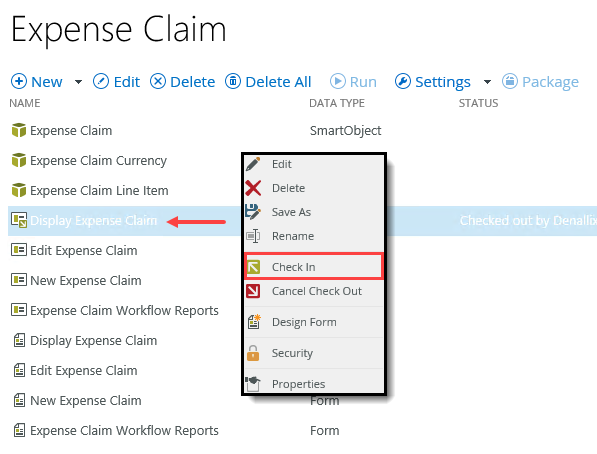Expand the New dropdown arrow
The height and width of the screenshot is (454, 597).
click(x=78, y=82)
